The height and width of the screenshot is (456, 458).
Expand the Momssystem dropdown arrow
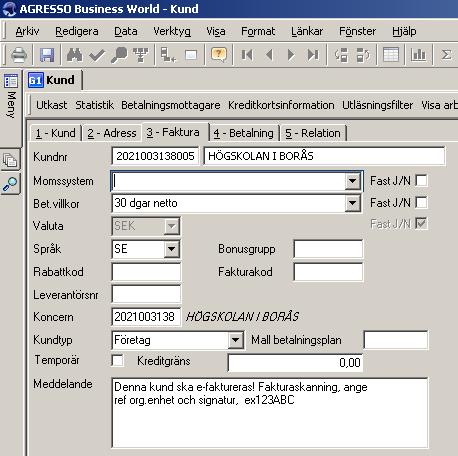pos(352,181)
